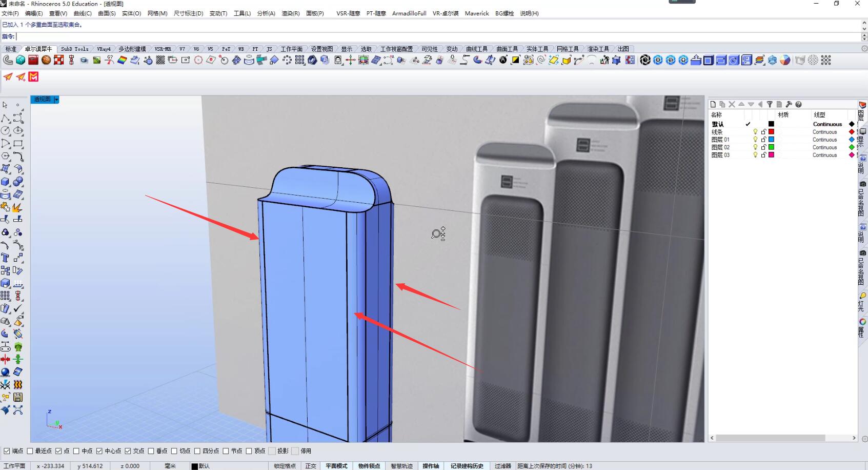Open the 曲面(S) menu
Image resolution: width=868 pixels, height=470 pixels.
click(x=107, y=13)
